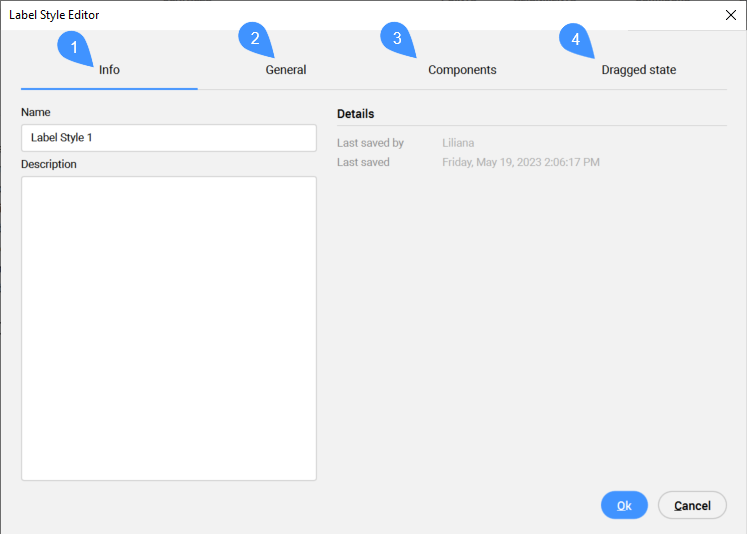The image size is (747, 534).
Task: Select the Components tab
Action: 462,70
